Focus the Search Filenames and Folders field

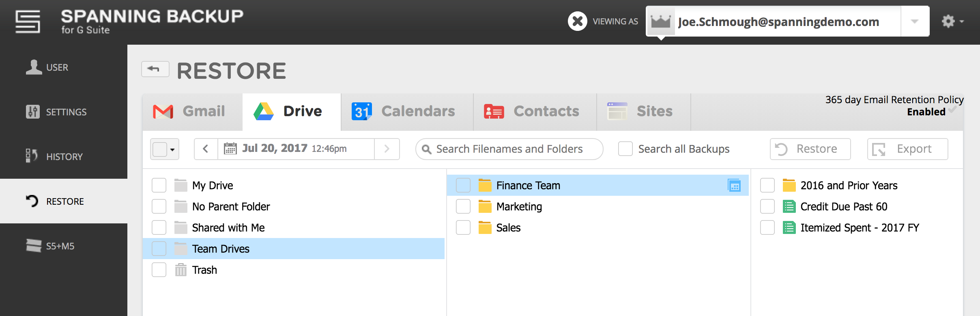tap(509, 149)
